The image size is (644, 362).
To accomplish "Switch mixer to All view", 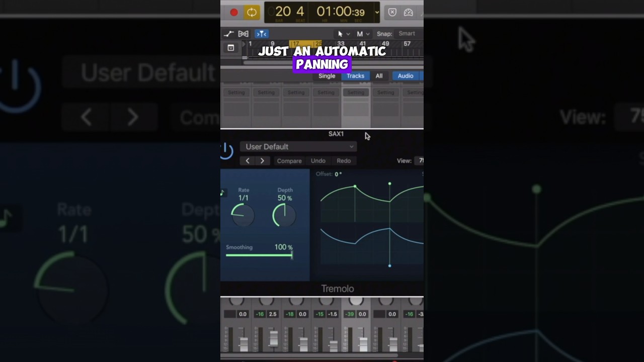I will pos(379,76).
